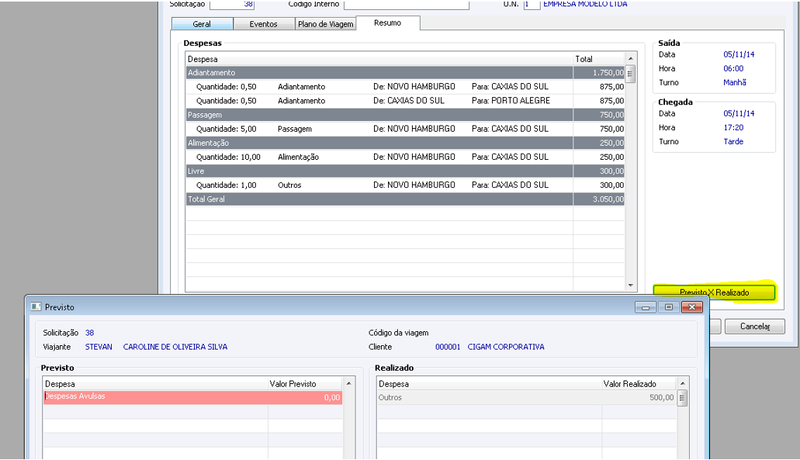Click the Viajante code STEVAN

tap(98, 347)
